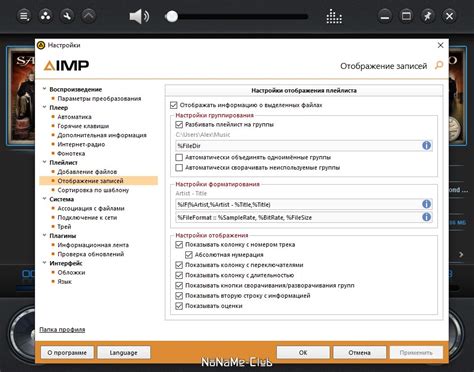Viewport: 474px width, 372px height.
Task: Click the Применить button
Action: [416, 352]
